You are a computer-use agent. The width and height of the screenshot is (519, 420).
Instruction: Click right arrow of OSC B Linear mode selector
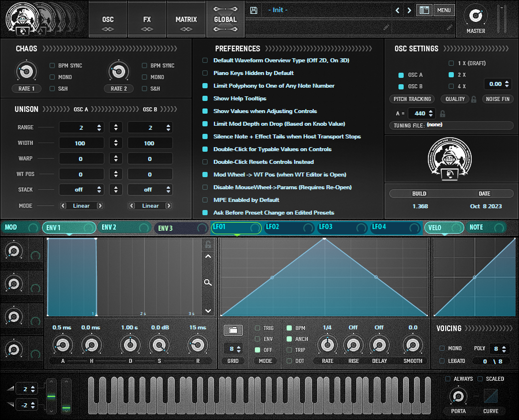[x=169, y=206]
